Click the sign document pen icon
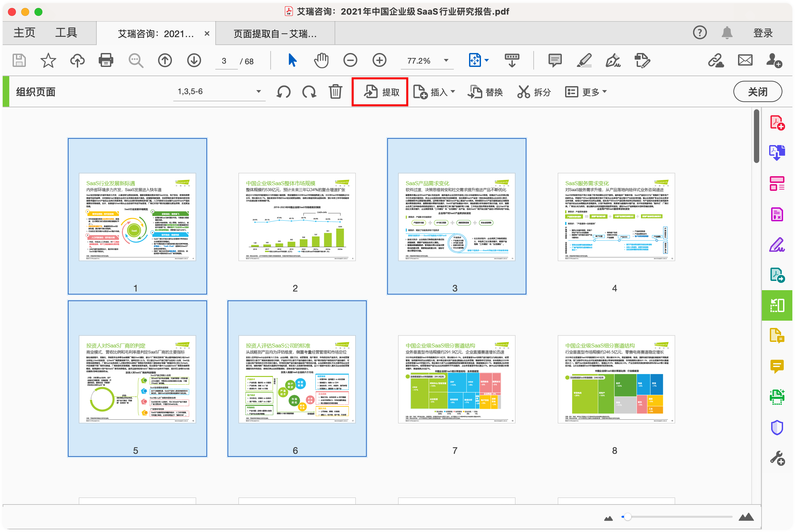The width and height of the screenshot is (795, 532). tap(613, 61)
